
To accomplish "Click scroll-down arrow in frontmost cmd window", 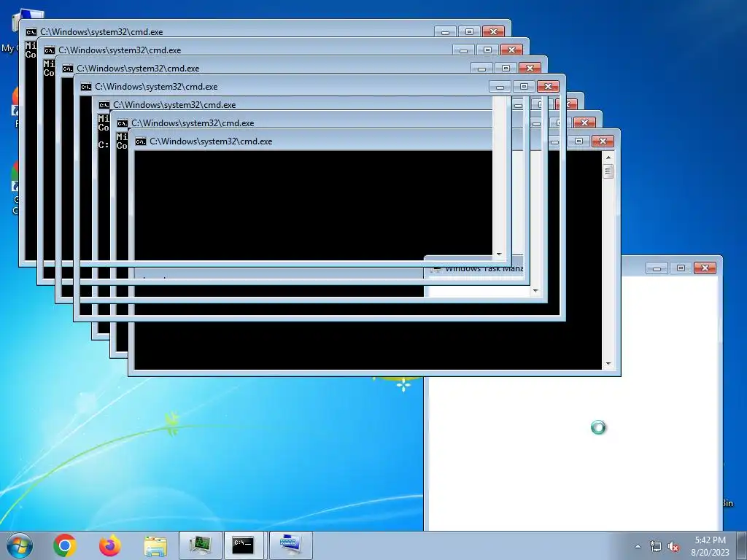I will click(608, 364).
